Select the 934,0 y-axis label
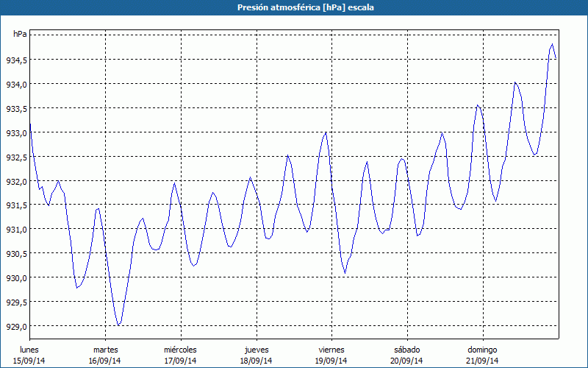The image size is (588, 368). coord(18,85)
